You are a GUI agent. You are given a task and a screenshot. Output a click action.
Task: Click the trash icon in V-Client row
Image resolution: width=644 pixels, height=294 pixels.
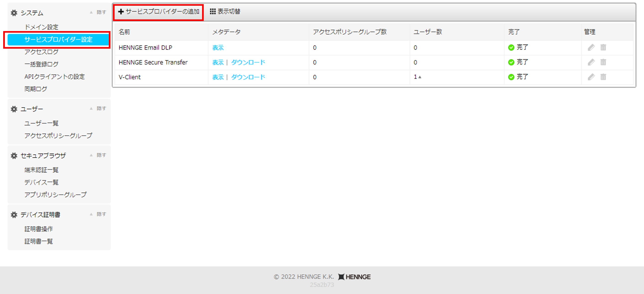click(603, 77)
